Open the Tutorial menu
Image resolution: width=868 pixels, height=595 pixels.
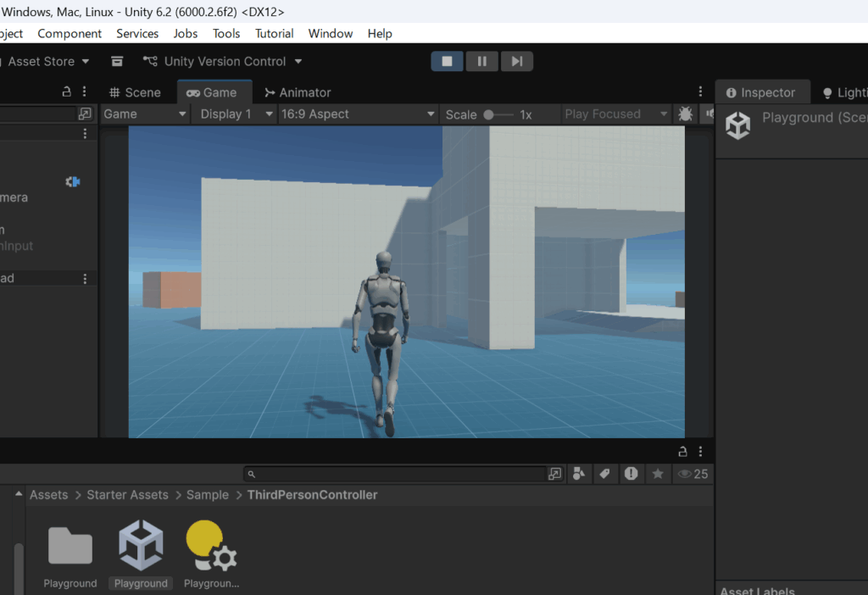275,34
